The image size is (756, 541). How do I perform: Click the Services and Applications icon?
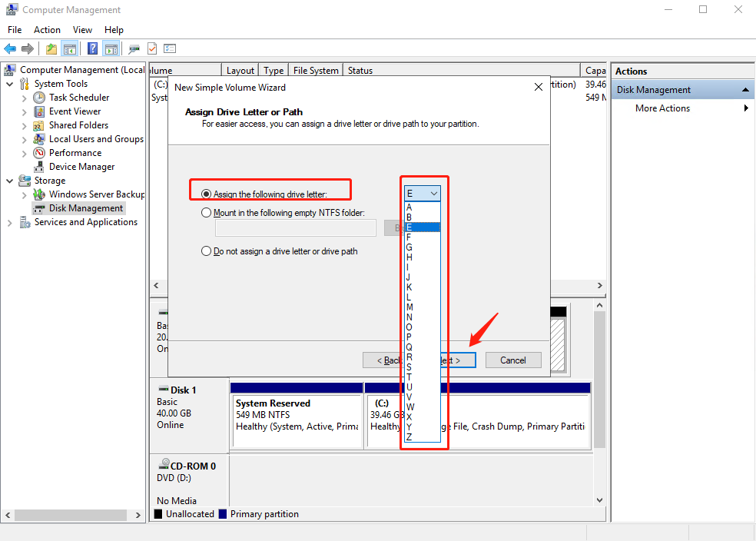(25, 222)
